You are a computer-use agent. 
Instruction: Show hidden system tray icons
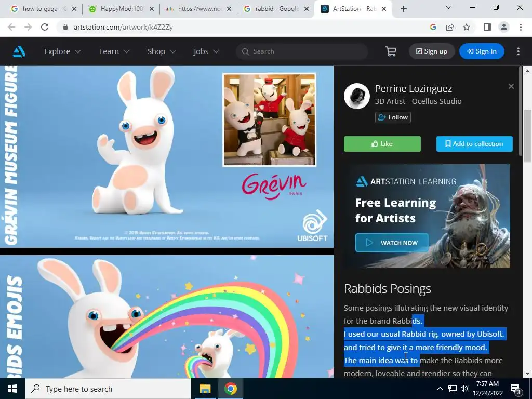[440, 389]
